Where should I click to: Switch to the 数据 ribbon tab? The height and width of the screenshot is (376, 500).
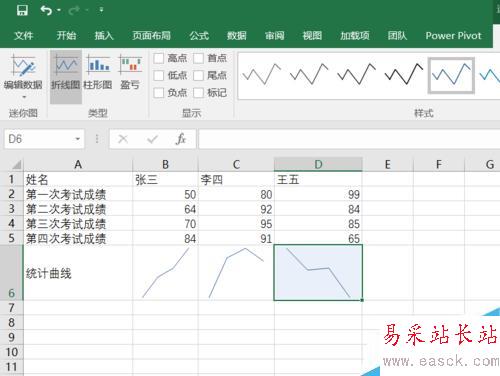coord(237,35)
